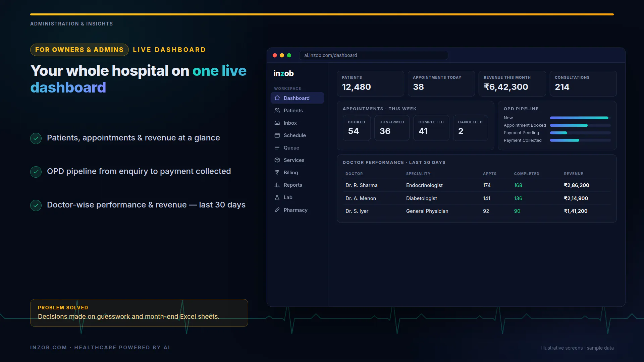The width and height of the screenshot is (644, 362).
Task: Click the Lab flask icon
Action: coord(277,197)
